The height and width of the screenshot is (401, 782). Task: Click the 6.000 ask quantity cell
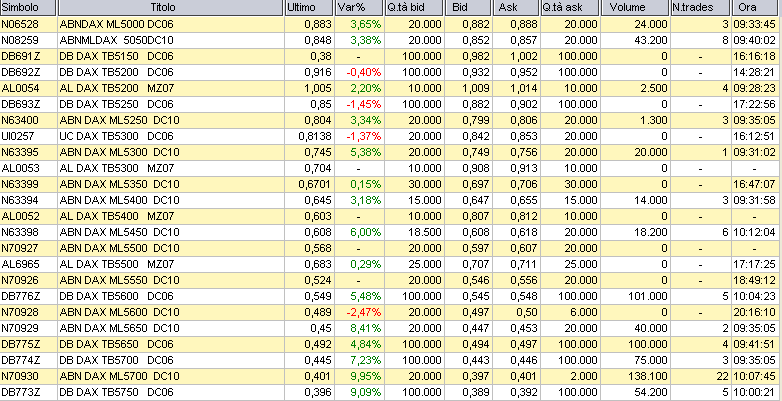pos(583,312)
